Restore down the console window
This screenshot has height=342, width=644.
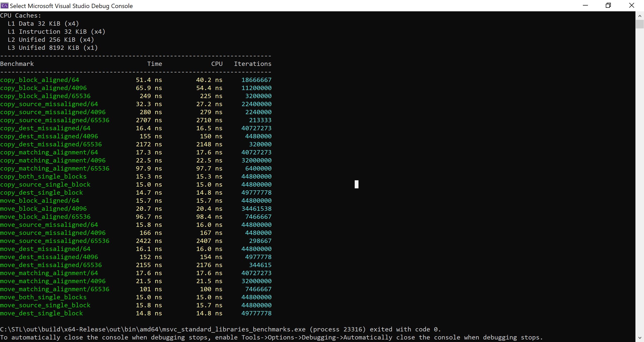coord(608,6)
